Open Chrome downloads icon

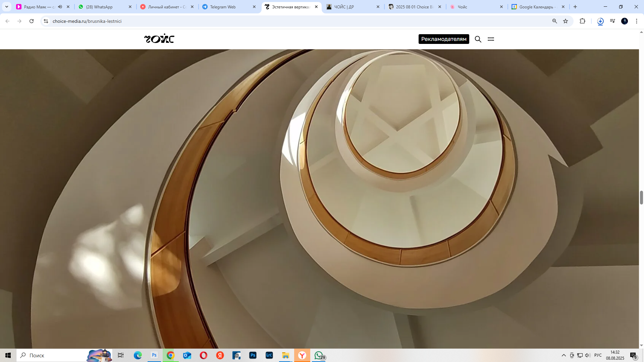(600, 21)
